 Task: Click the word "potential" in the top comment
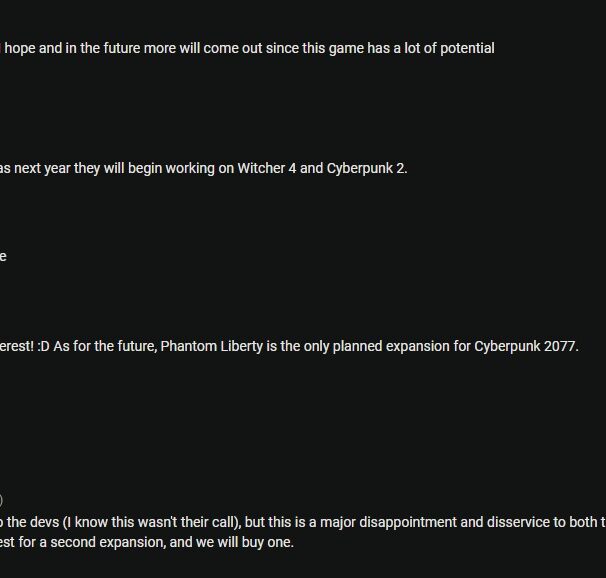pos(464,48)
